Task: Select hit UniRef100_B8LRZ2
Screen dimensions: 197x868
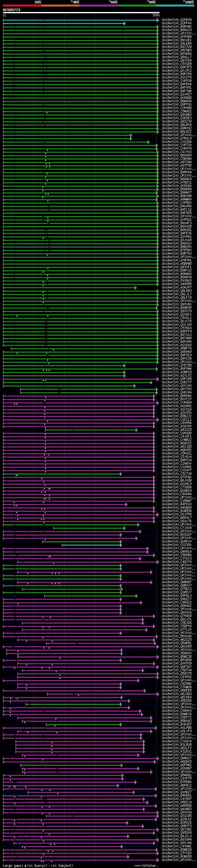Action: 177,132
